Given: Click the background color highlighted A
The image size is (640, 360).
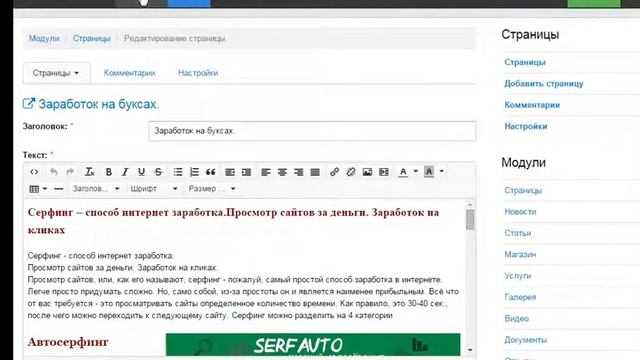Looking at the screenshot, I should click(429, 172).
